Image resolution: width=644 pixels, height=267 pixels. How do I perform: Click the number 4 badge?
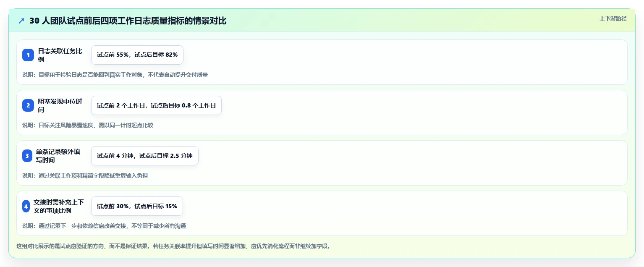pyautogui.click(x=26, y=206)
